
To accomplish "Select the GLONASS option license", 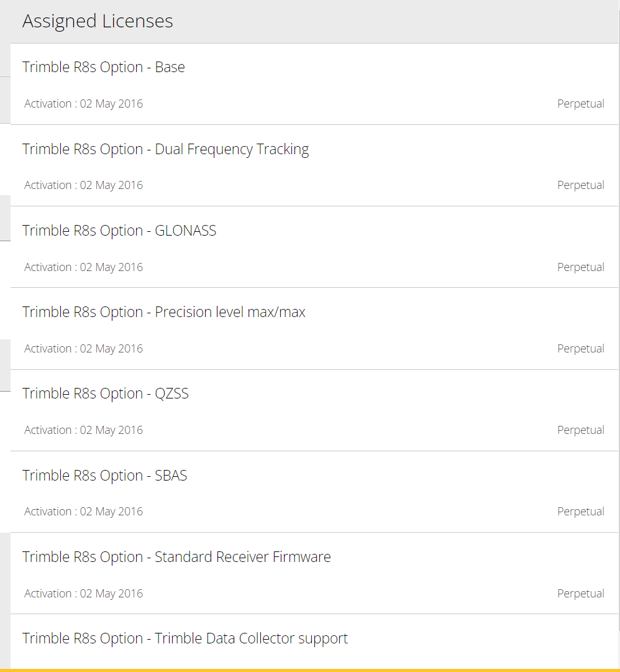I will (314, 247).
